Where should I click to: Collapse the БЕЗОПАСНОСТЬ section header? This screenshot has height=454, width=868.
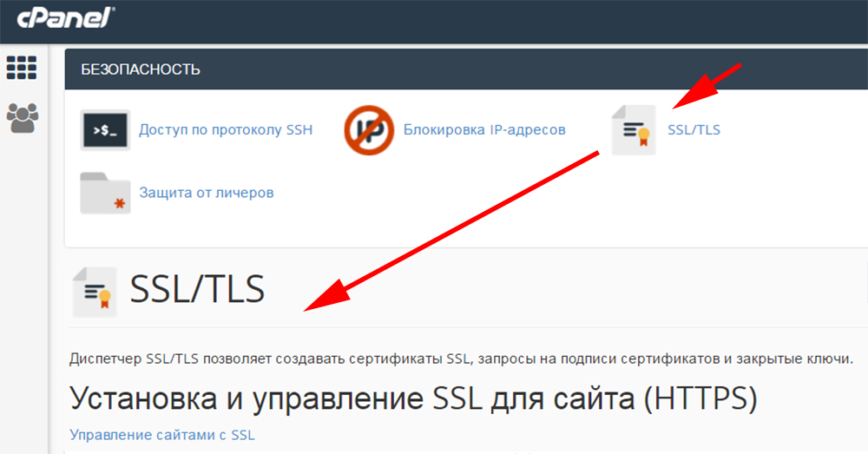pos(141,69)
